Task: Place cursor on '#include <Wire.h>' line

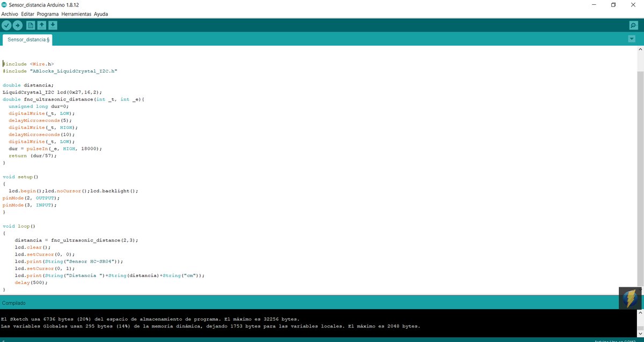Action: click(28, 64)
